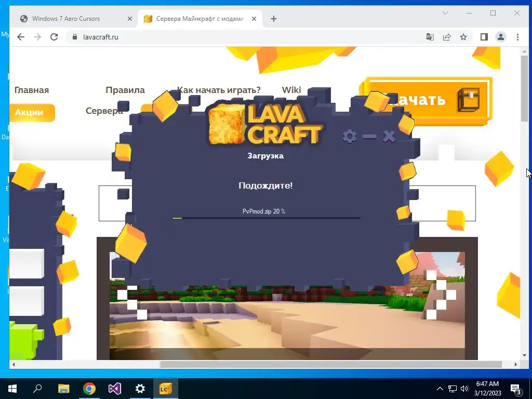Expand Chrome tab search chevron
The image size is (532, 399).
[x=445, y=13]
